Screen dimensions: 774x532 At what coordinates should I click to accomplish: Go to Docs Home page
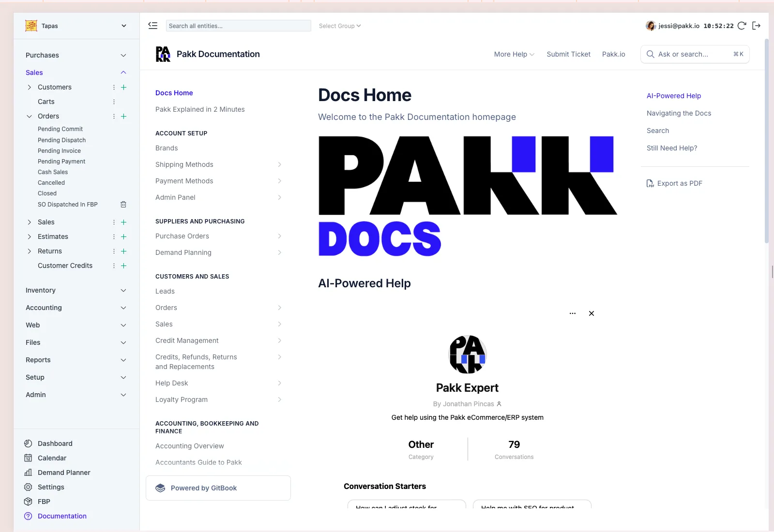point(174,93)
